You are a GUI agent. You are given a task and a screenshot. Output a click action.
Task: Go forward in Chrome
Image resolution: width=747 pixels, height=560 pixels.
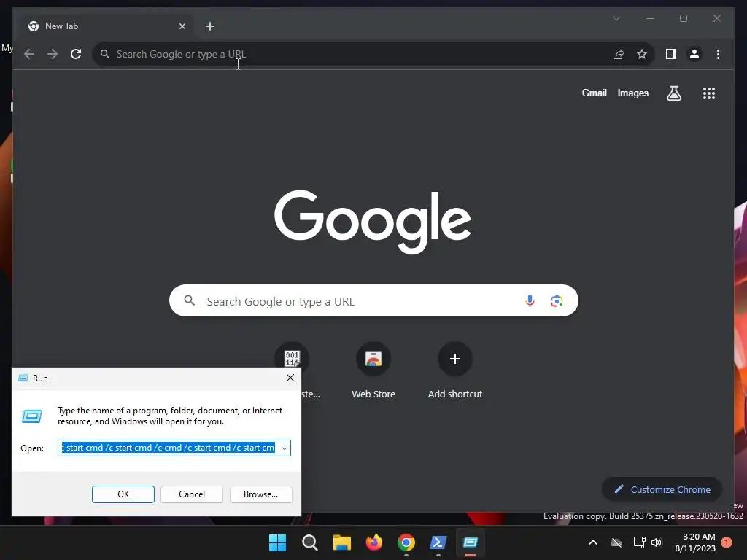pyautogui.click(x=53, y=54)
